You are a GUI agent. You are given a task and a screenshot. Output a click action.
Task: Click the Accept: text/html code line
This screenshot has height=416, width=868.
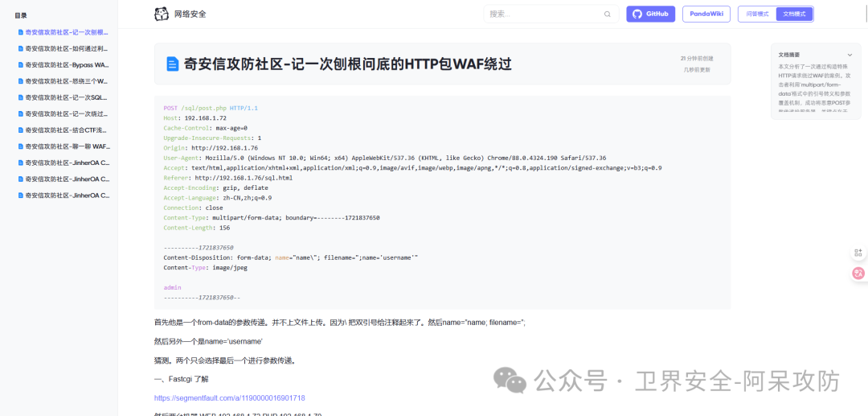[412, 168]
